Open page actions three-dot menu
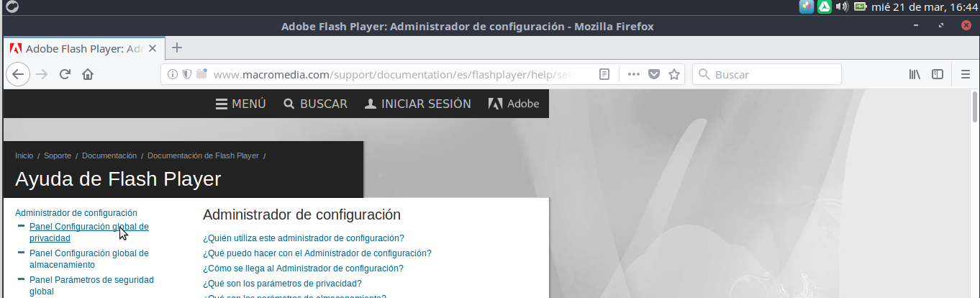The width and height of the screenshot is (980, 298). 634,74
